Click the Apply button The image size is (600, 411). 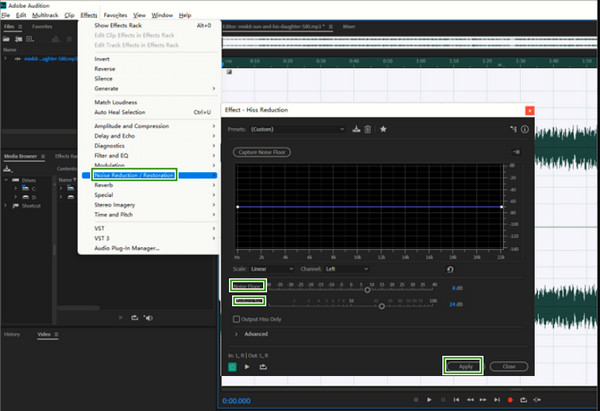[x=465, y=366]
